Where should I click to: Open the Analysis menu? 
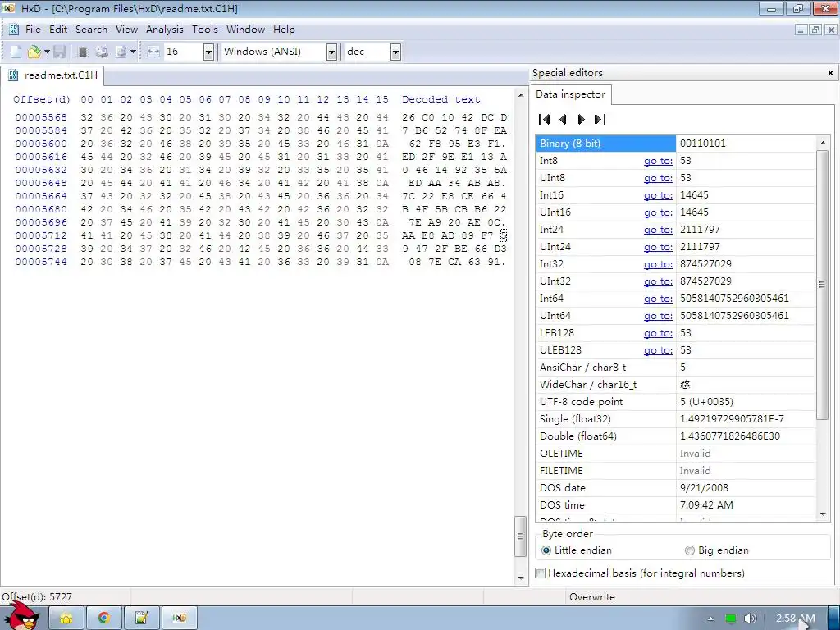[x=164, y=30]
